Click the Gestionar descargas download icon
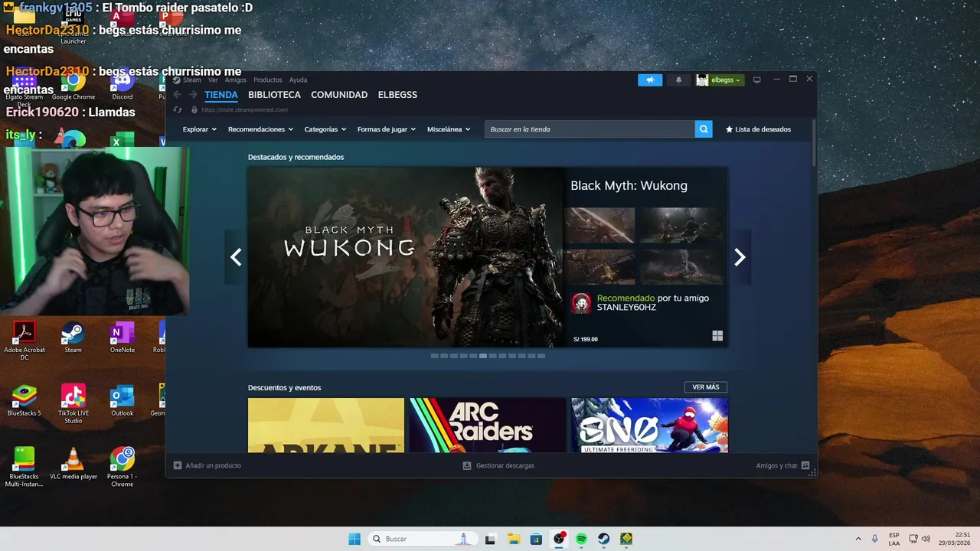 tap(467, 465)
